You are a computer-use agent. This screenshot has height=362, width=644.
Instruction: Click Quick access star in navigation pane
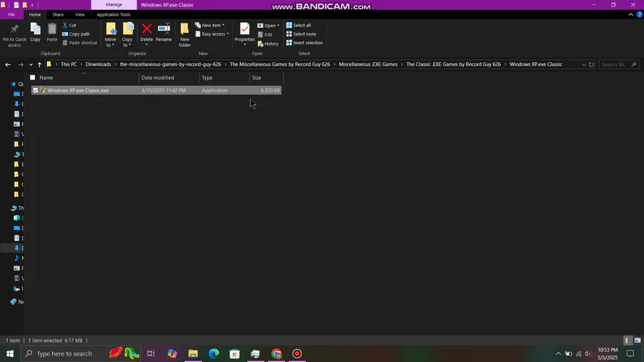pyautogui.click(x=14, y=84)
